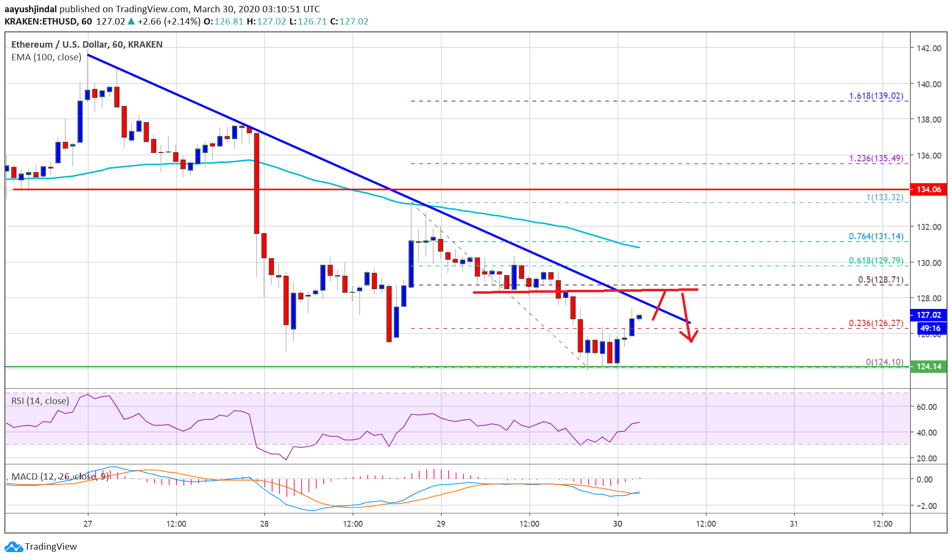Click the 140.00 price axis label
Image resolution: width=952 pixels, height=560 pixels.
pyautogui.click(x=929, y=84)
